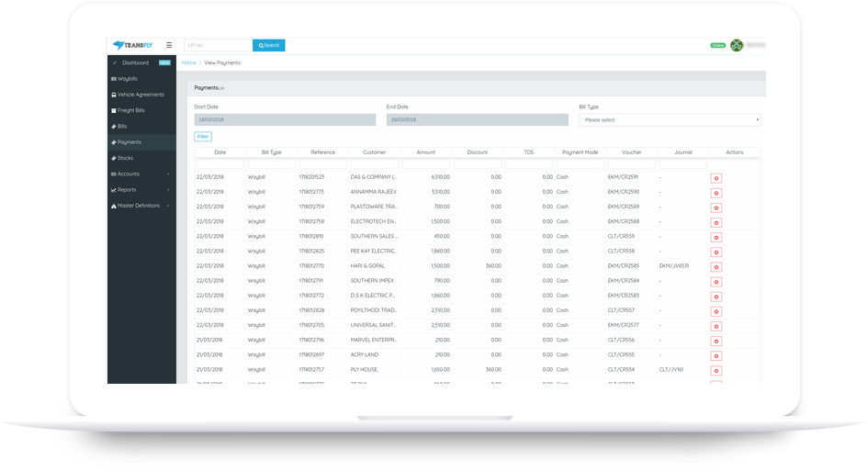Click the TransFly logo

click(x=130, y=45)
